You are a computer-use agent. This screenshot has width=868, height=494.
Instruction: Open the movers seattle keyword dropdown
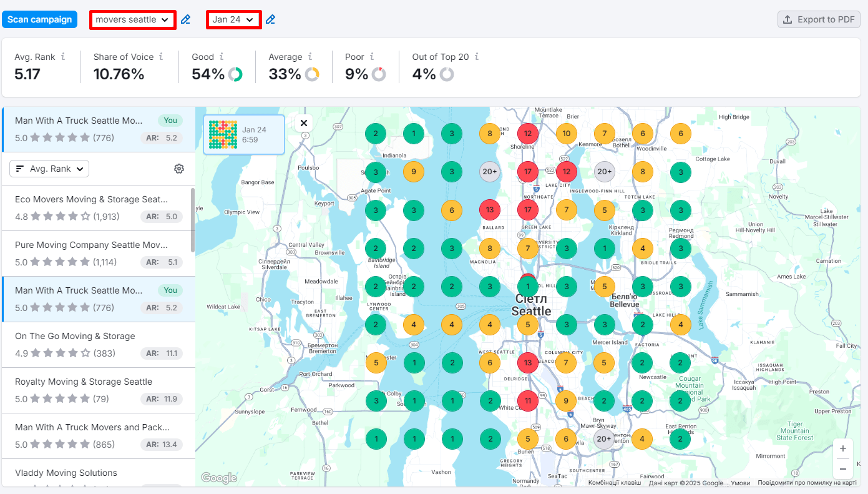click(132, 19)
